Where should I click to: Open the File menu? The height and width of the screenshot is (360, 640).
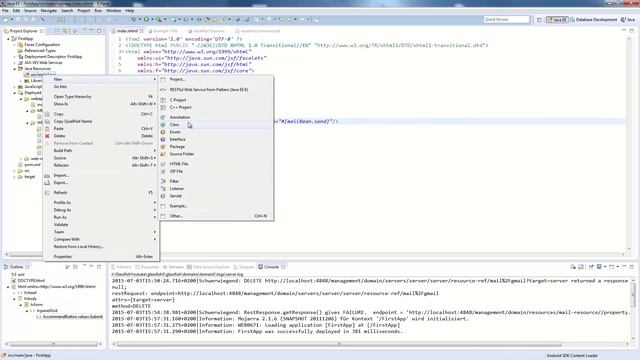pyautogui.click(x=5, y=11)
